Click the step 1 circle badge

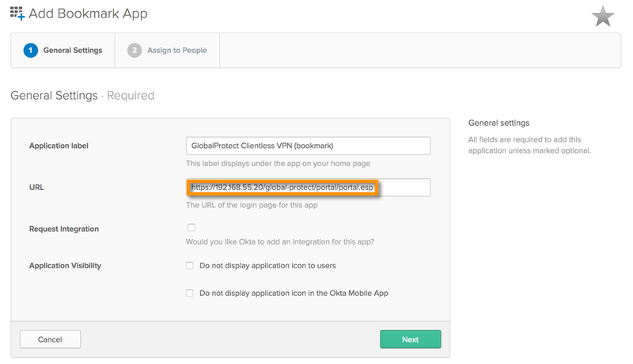[31, 51]
